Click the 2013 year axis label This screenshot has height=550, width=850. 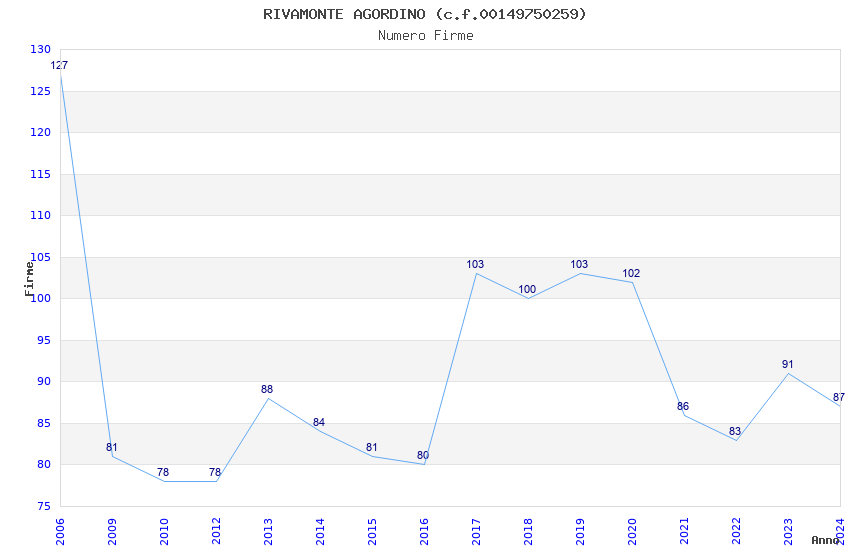coord(268,531)
